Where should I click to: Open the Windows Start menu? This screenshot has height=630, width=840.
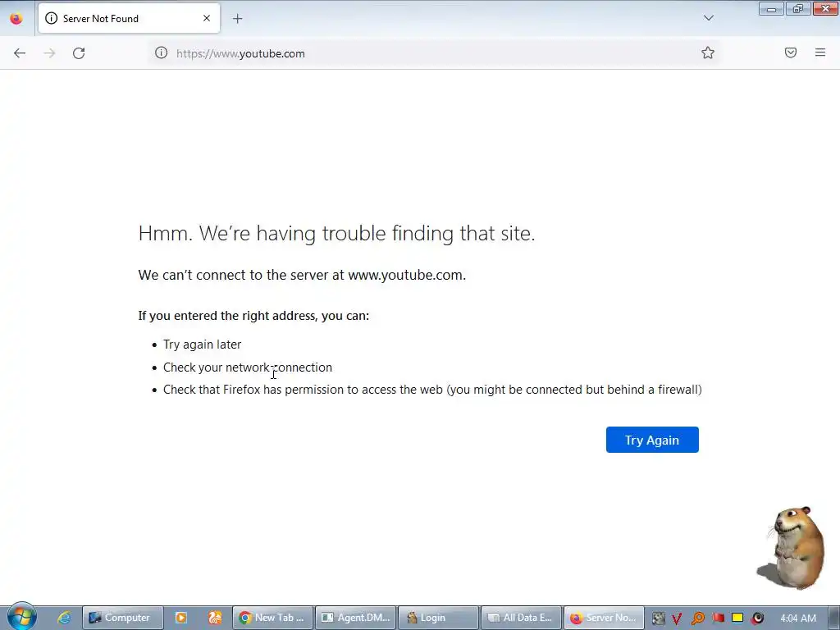pyautogui.click(x=21, y=617)
